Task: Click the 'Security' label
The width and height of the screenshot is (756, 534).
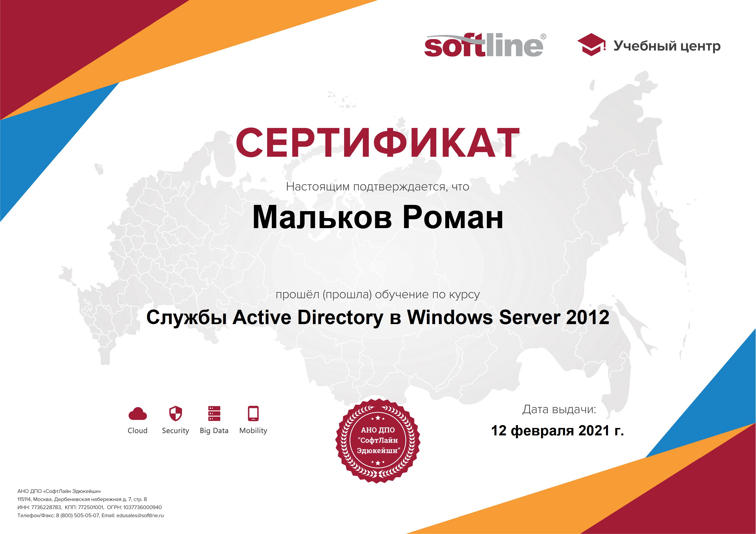Action: point(175,431)
